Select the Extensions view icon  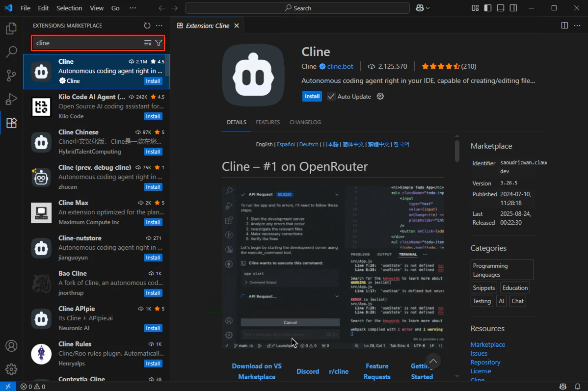(11, 123)
